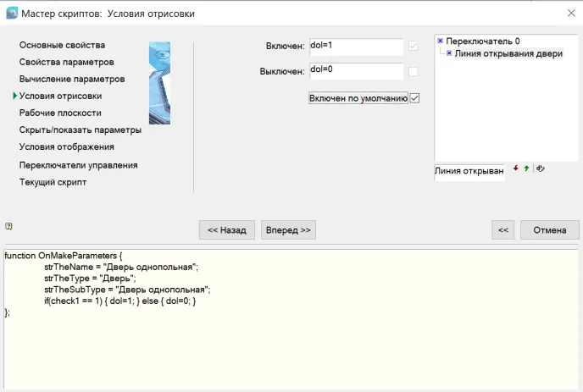Go to Переключатели управления page

tap(78, 165)
